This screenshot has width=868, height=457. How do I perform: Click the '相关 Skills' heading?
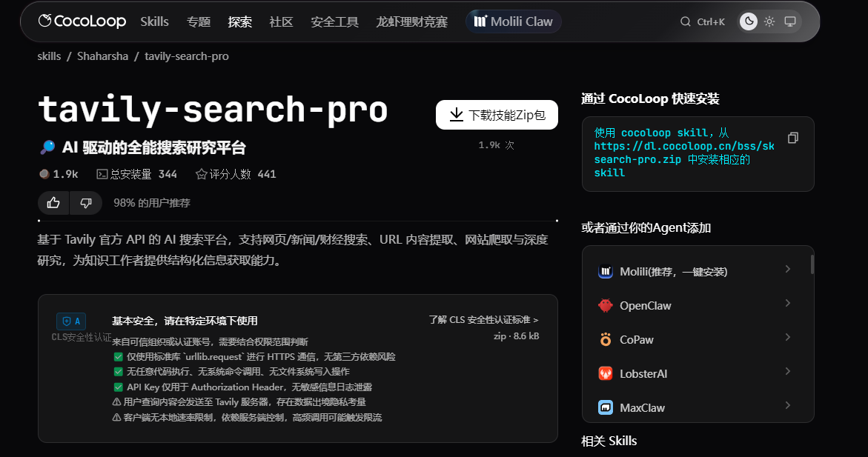click(609, 441)
